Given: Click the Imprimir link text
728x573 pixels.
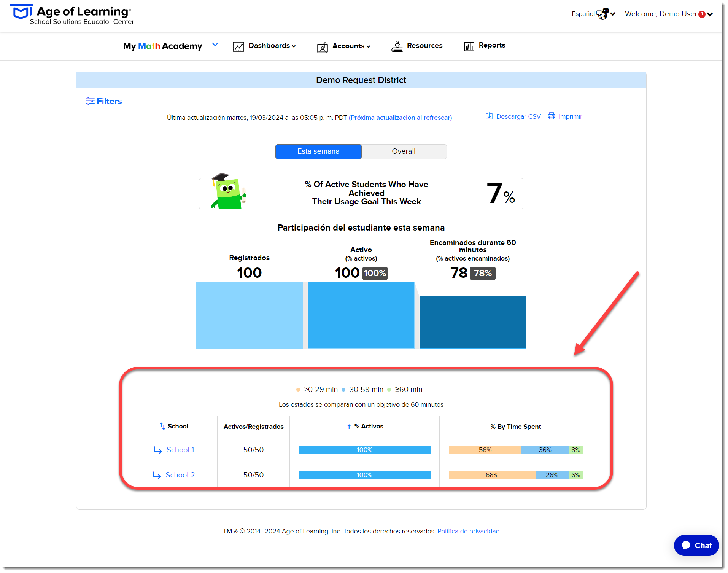Looking at the screenshot, I should 570,116.
